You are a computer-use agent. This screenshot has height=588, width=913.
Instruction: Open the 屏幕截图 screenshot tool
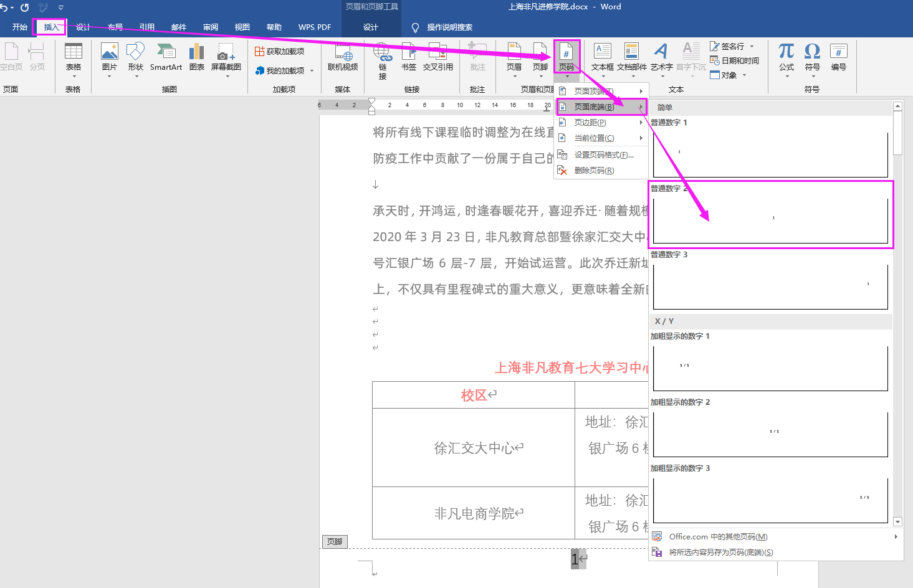coord(226,60)
